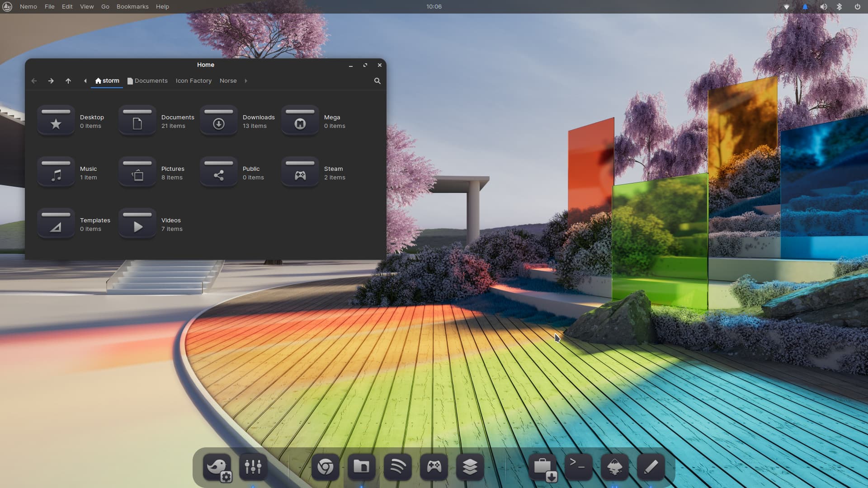
Task: Open the Pictures folder icon
Action: pos(137,172)
